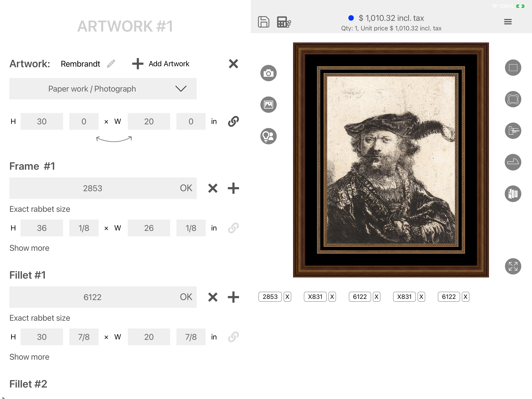Tap the blue dot beside the price
The width and height of the screenshot is (532, 399).
click(351, 18)
